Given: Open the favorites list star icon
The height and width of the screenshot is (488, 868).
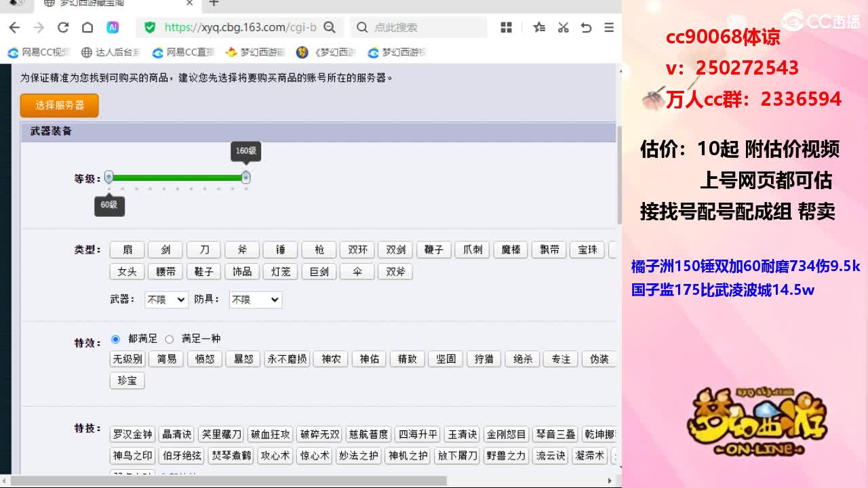Looking at the screenshot, I should tap(539, 27).
